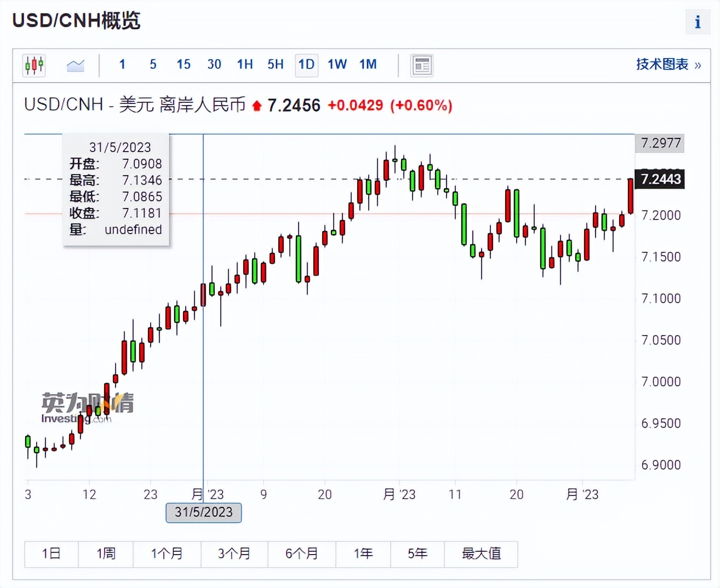Click the last red candlestick on chart
Viewport: 720px width, 588px height.
(x=631, y=195)
